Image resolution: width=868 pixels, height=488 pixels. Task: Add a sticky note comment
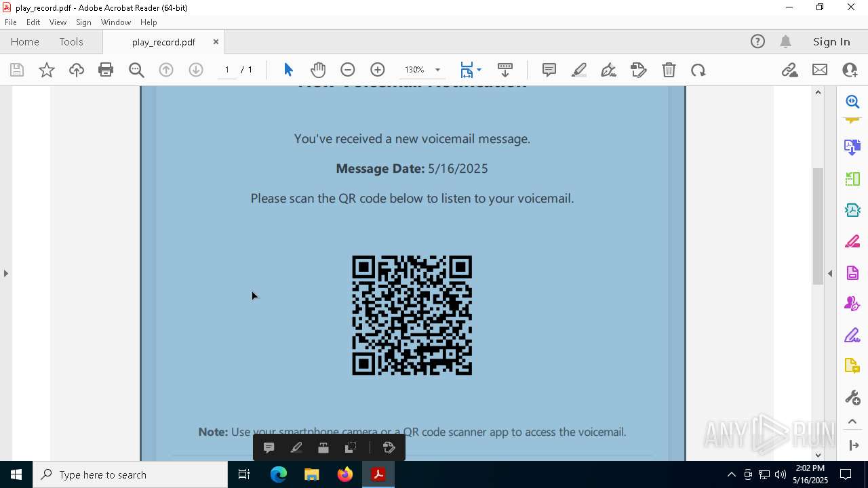[549, 70]
